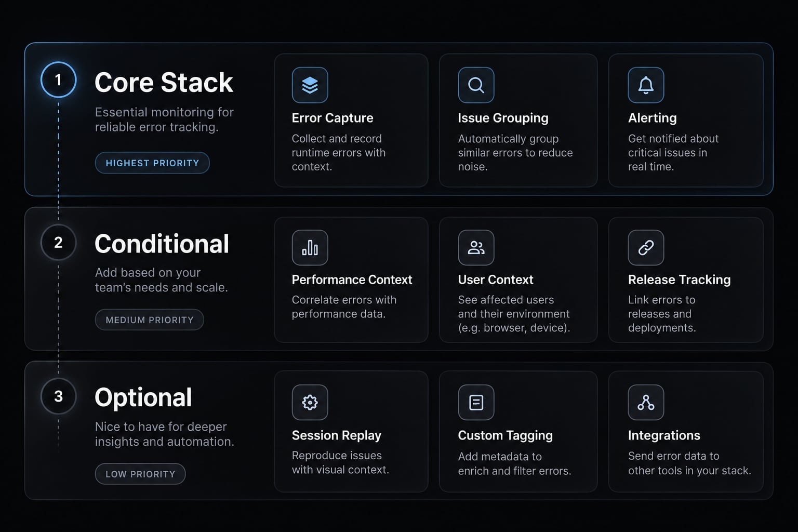Screen dimensions: 798x532
Task: Click step 2 circle for Conditional
Action: coord(58,243)
